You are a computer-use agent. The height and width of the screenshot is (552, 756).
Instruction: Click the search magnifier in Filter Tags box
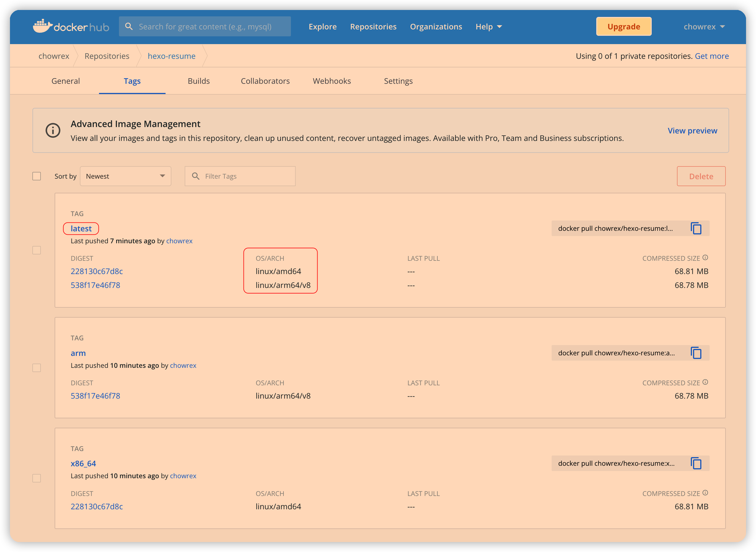coord(196,176)
